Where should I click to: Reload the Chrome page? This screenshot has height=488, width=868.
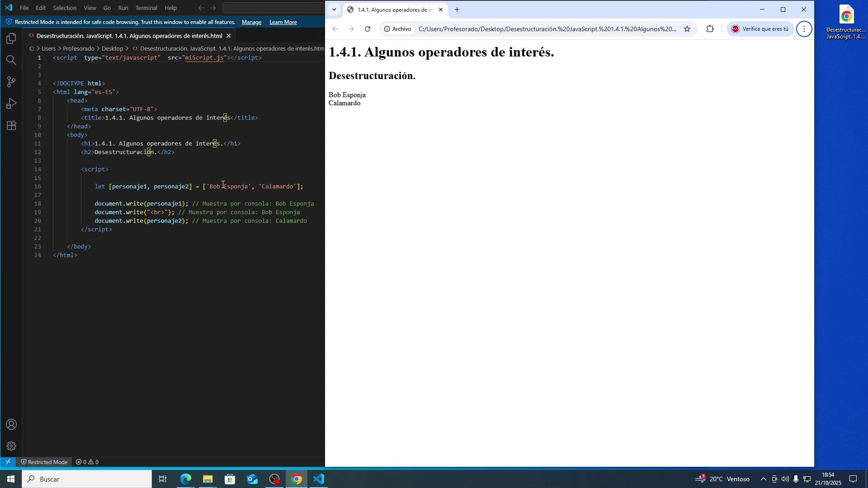(368, 29)
